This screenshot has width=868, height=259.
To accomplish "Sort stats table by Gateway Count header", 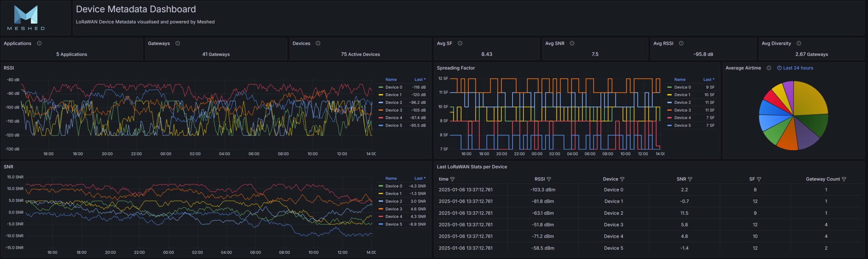I will coord(823,179).
